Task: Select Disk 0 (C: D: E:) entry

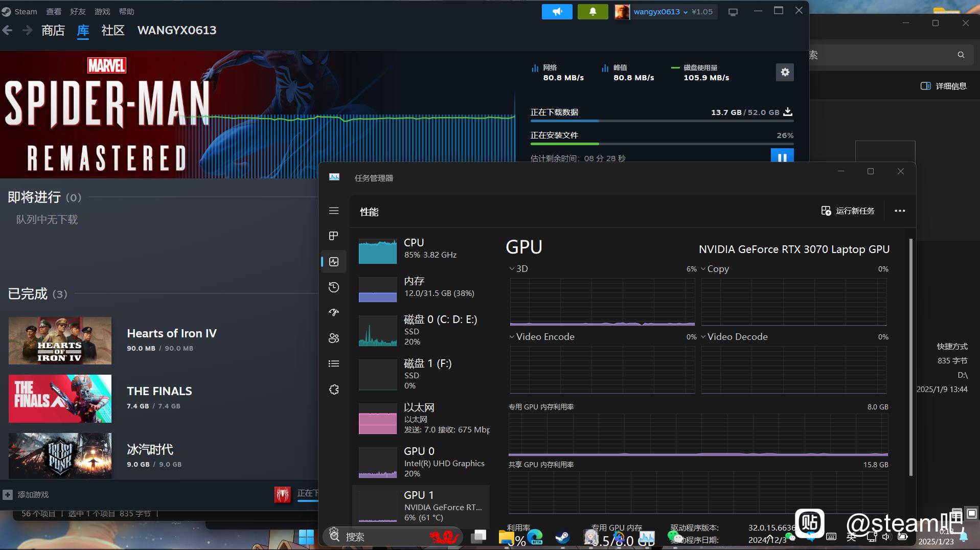Action: coord(421,330)
